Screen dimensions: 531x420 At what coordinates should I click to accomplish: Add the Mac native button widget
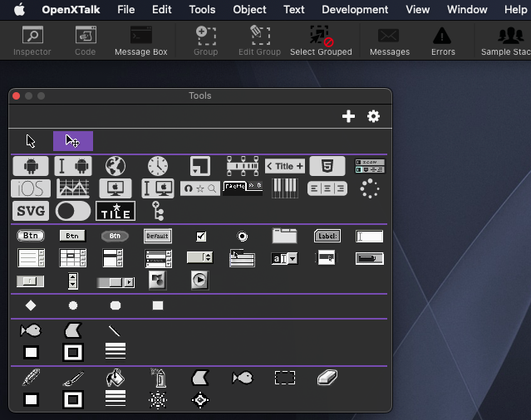pyautogui.click(x=116, y=188)
